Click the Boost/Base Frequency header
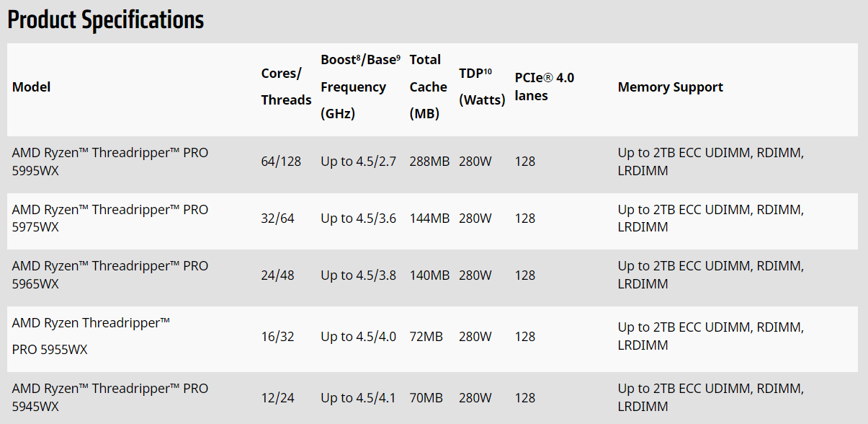The width and height of the screenshot is (868, 424). [359, 87]
